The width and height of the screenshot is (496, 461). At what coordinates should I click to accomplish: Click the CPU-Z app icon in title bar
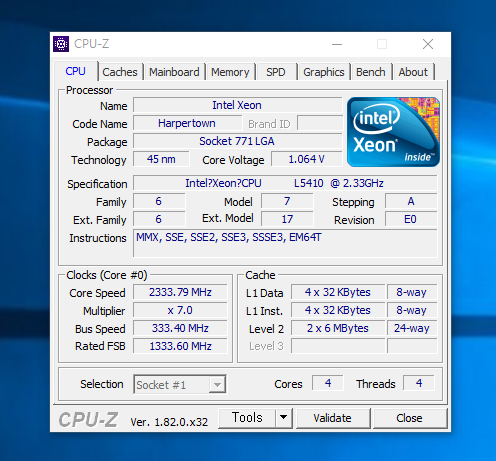[x=61, y=44]
